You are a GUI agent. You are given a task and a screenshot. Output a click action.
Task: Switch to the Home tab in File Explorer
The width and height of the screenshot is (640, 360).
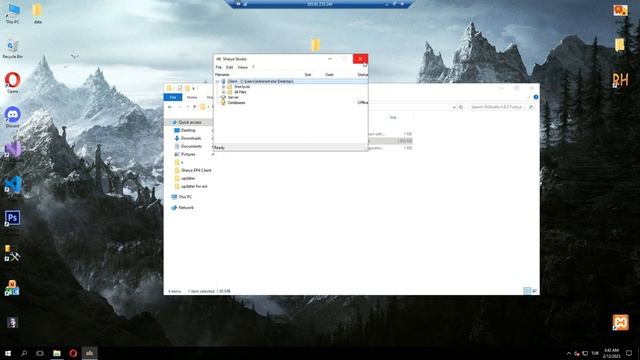(192, 97)
